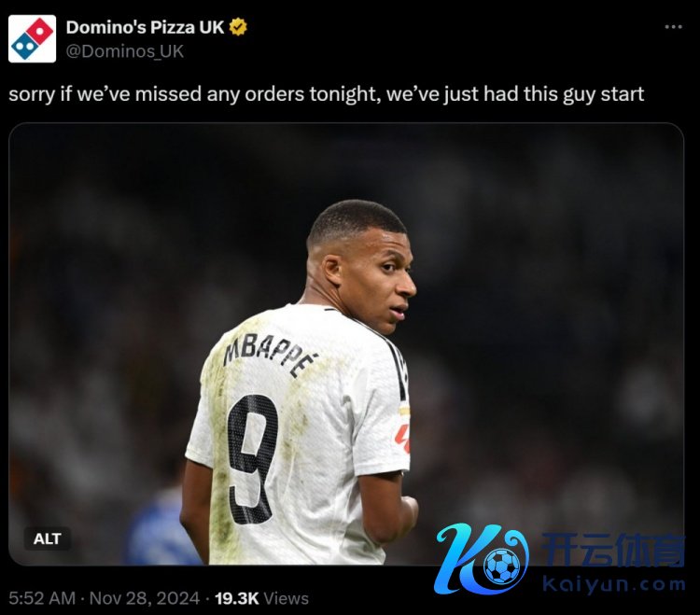Click the tweet text about missed orders
Image resolution: width=700 pixels, height=615 pixels.
pos(327,94)
